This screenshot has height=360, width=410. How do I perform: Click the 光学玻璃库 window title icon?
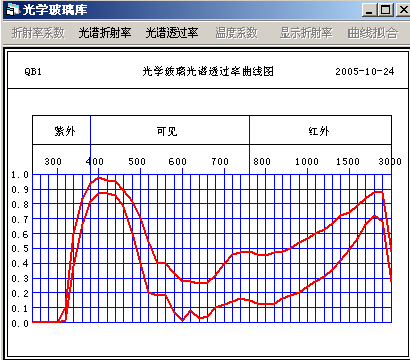(x=13, y=10)
